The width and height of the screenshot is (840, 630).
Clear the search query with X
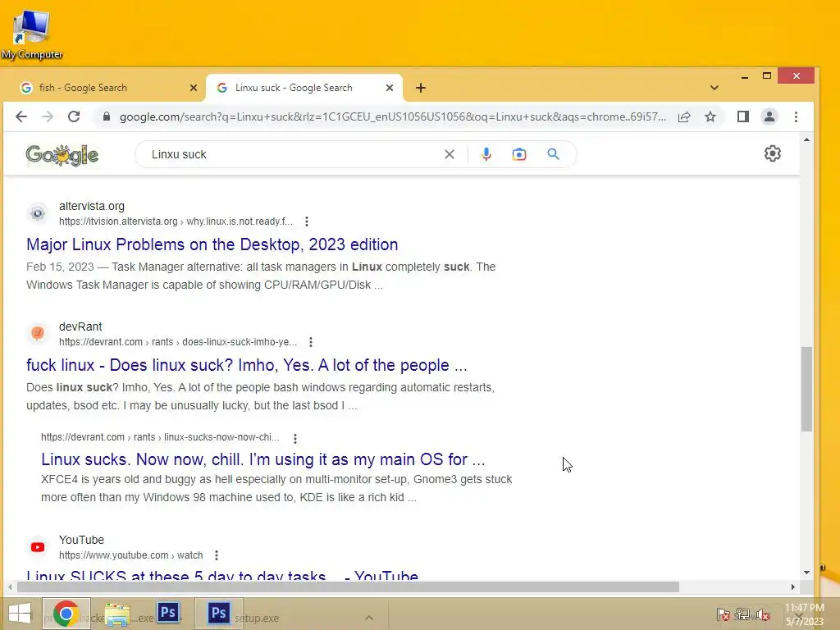point(450,154)
